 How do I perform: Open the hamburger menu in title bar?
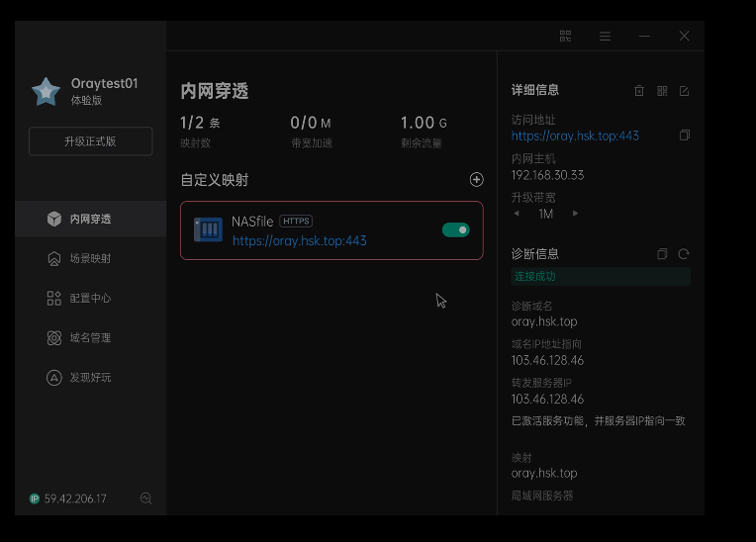(x=605, y=37)
